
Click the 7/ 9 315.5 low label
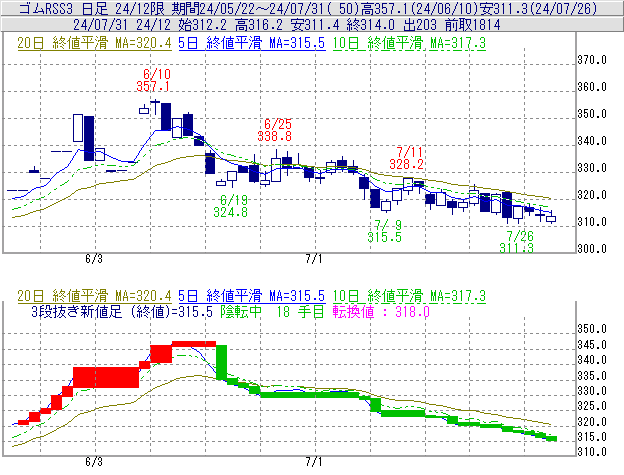pos(385,231)
